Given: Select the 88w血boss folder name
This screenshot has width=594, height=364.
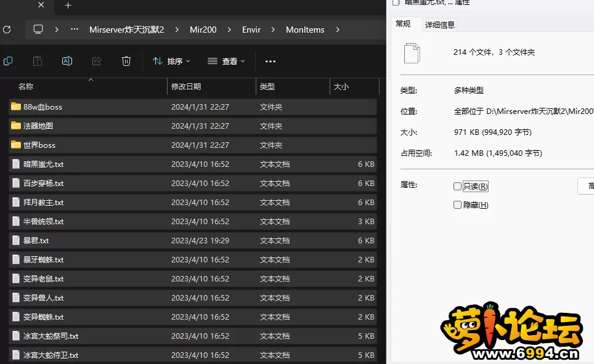Looking at the screenshot, I should 43,107.
